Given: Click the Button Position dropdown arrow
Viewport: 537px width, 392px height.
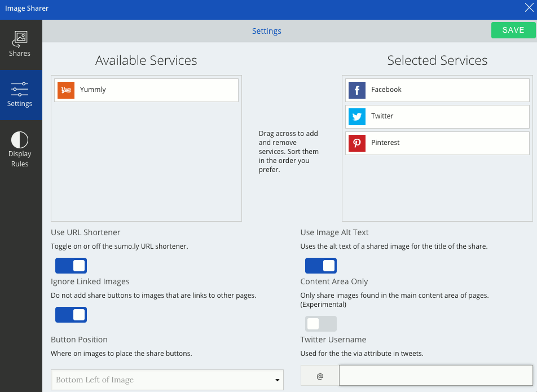Looking at the screenshot, I should (x=277, y=381).
